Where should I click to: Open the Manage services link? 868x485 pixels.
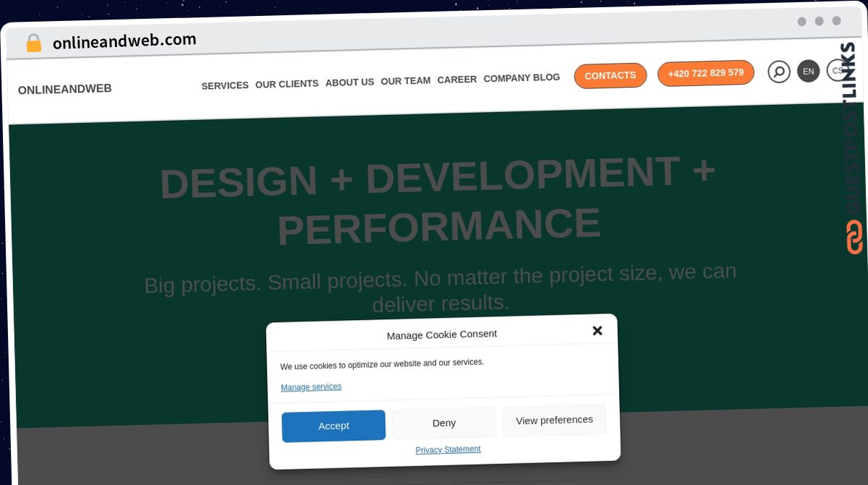coord(311,387)
